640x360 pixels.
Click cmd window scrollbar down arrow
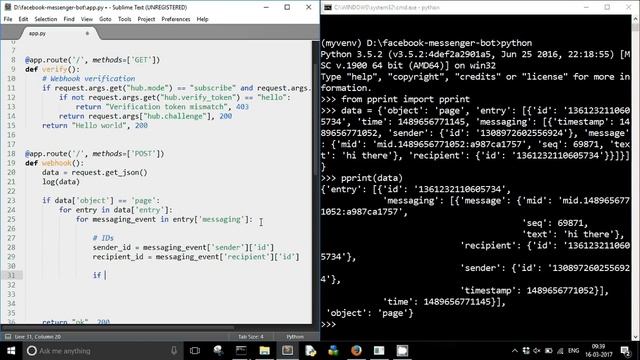636,337
